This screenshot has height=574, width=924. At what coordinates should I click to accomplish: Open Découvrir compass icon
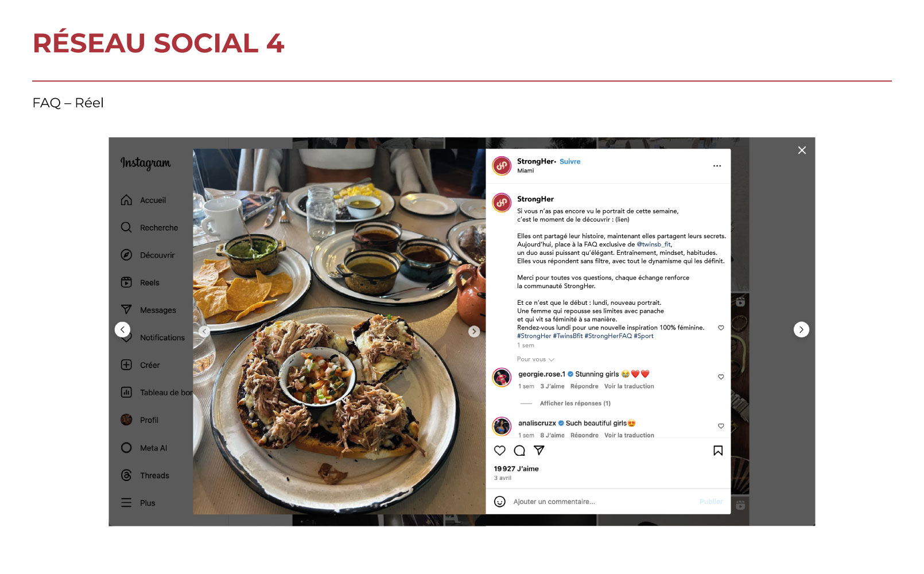click(126, 255)
